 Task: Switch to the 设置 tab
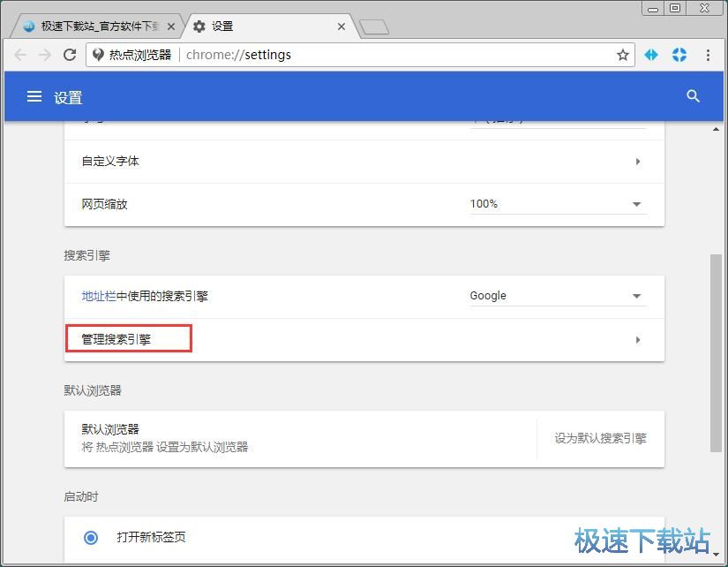269,26
